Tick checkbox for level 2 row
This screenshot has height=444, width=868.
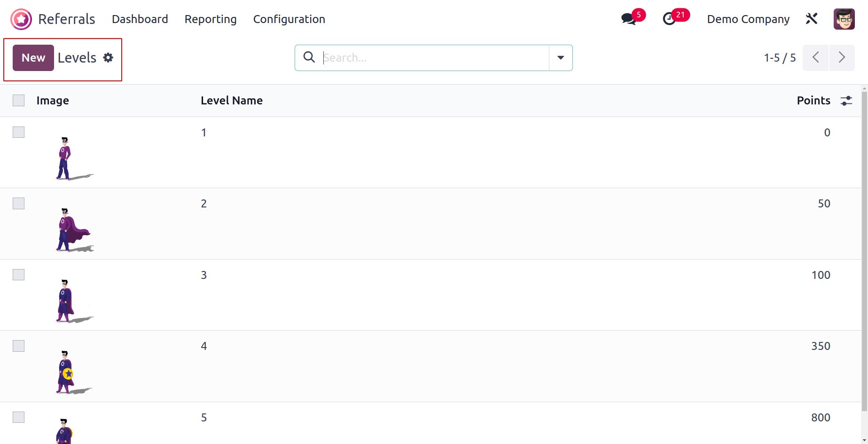coord(18,203)
